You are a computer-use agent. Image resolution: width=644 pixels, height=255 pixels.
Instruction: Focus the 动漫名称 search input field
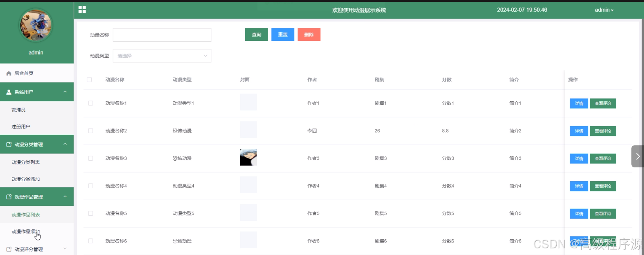(162, 35)
